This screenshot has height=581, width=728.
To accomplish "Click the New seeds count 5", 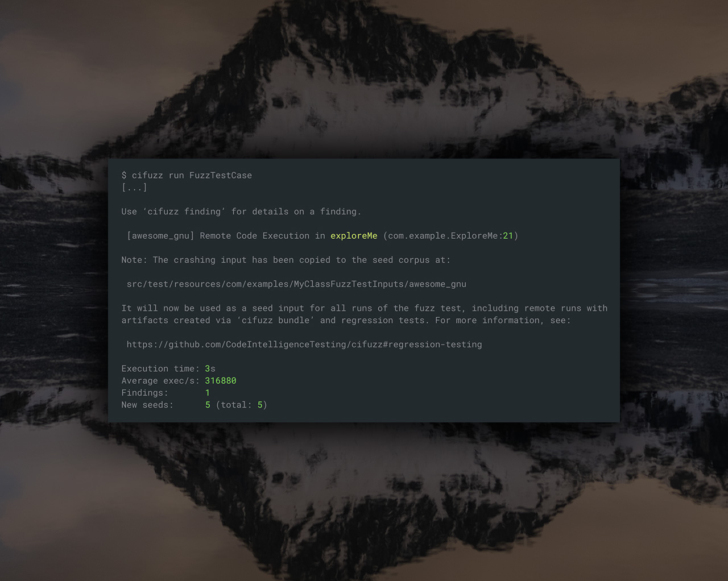I will pos(208,405).
